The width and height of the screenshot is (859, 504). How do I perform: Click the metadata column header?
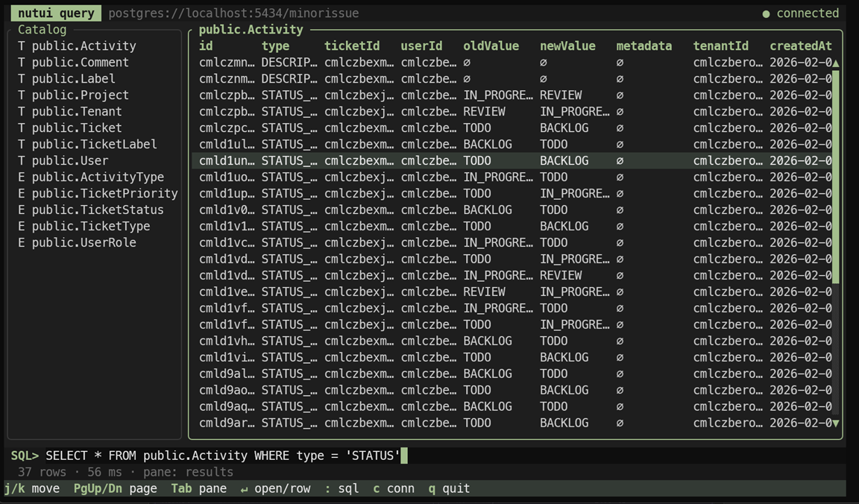(644, 46)
